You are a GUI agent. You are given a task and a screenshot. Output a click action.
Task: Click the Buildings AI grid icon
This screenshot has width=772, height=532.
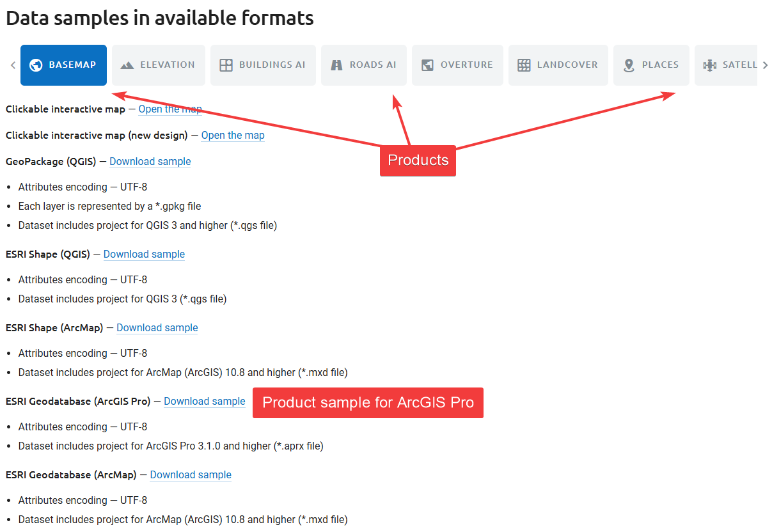point(226,65)
